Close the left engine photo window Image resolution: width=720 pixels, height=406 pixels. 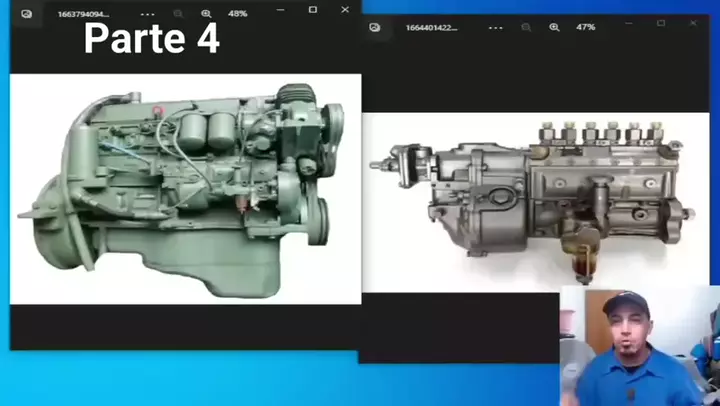point(345,10)
